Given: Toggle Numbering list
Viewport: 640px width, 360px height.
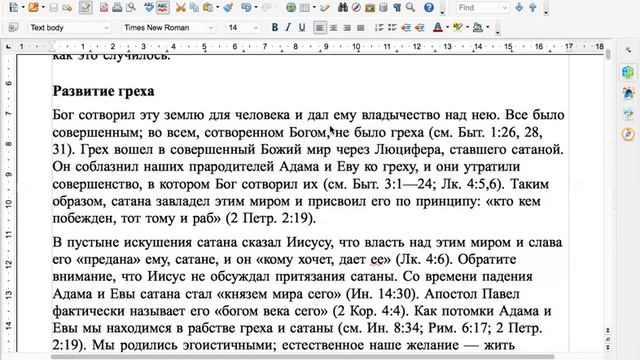Looking at the screenshot, I should coord(379,27).
